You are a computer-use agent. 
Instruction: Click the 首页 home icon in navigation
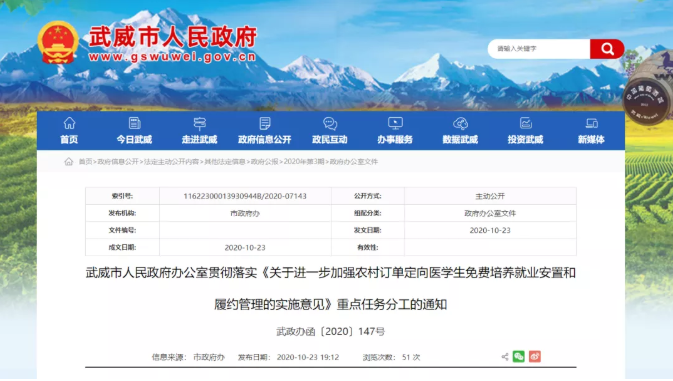coord(69,124)
